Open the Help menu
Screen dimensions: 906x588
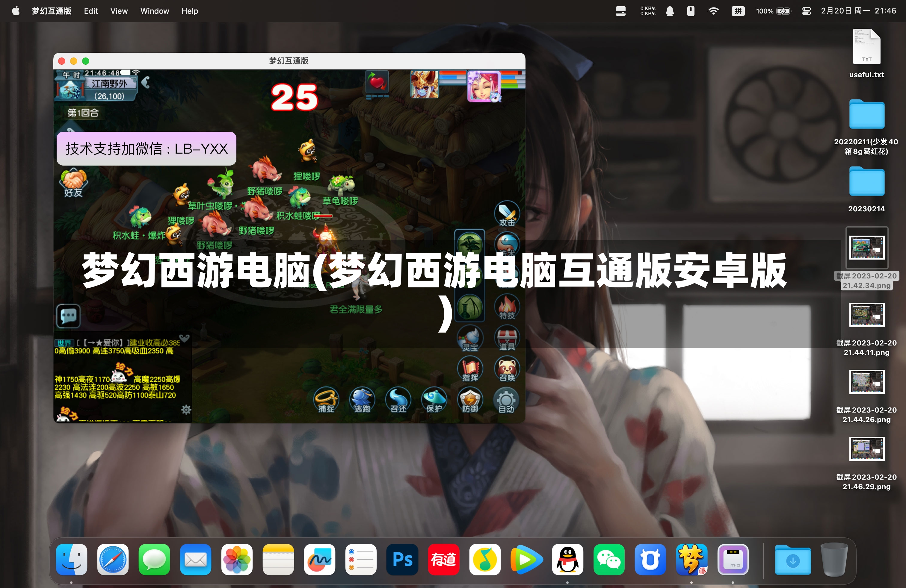point(190,11)
